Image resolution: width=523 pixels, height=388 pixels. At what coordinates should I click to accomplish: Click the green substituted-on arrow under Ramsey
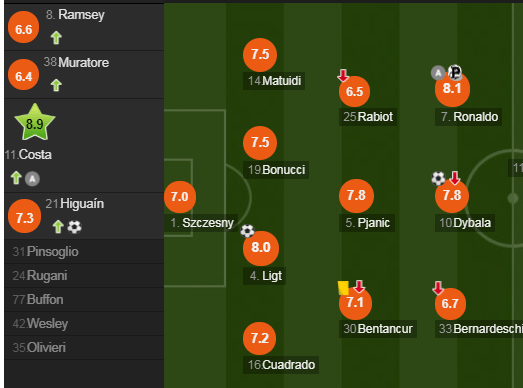pos(56,38)
